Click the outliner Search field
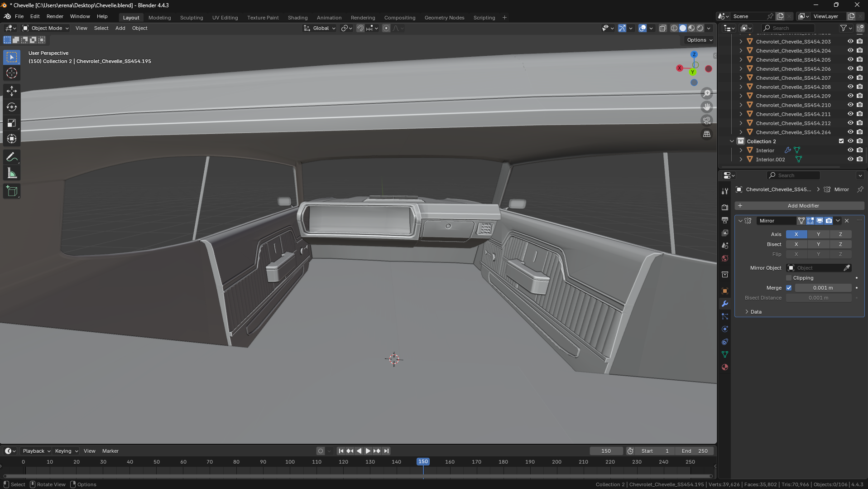The height and width of the screenshot is (489, 868). [787, 28]
